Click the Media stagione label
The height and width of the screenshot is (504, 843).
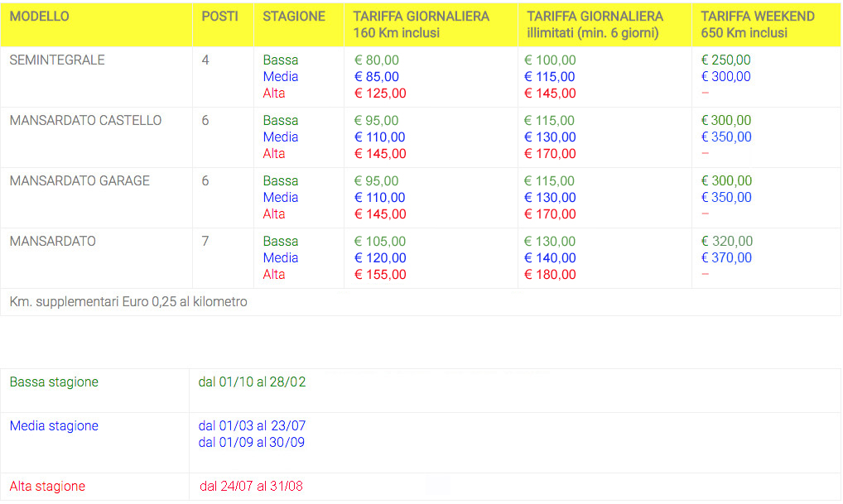(x=54, y=426)
